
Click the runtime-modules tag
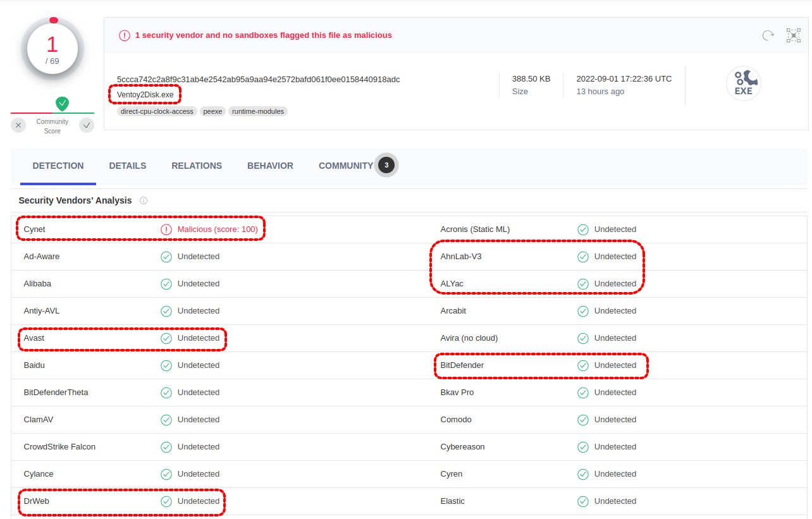pyautogui.click(x=258, y=111)
